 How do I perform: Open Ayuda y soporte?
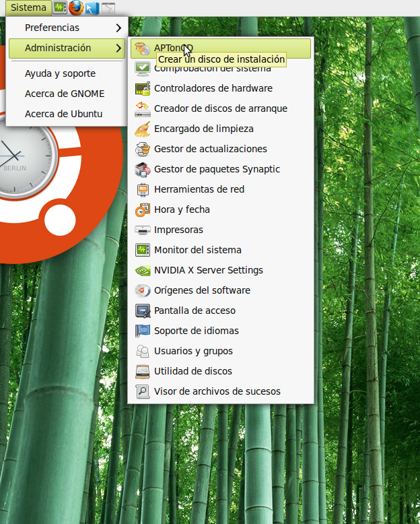pos(60,73)
